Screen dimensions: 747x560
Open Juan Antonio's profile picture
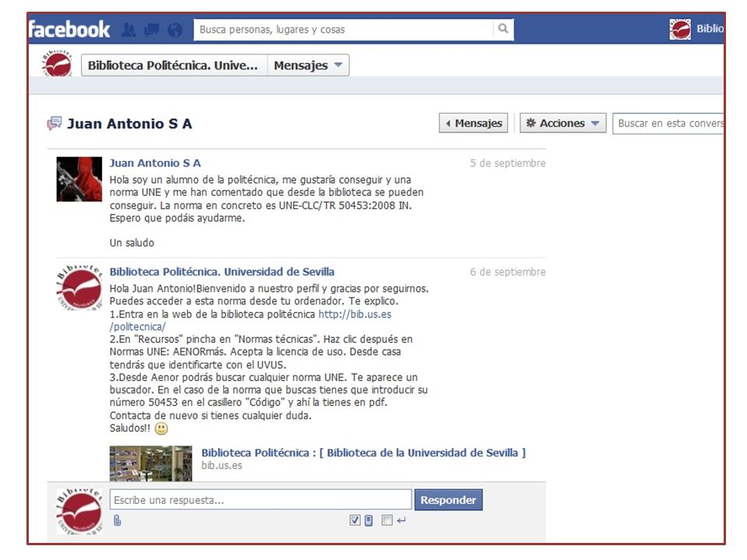pyautogui.click(x=79, y=179)
